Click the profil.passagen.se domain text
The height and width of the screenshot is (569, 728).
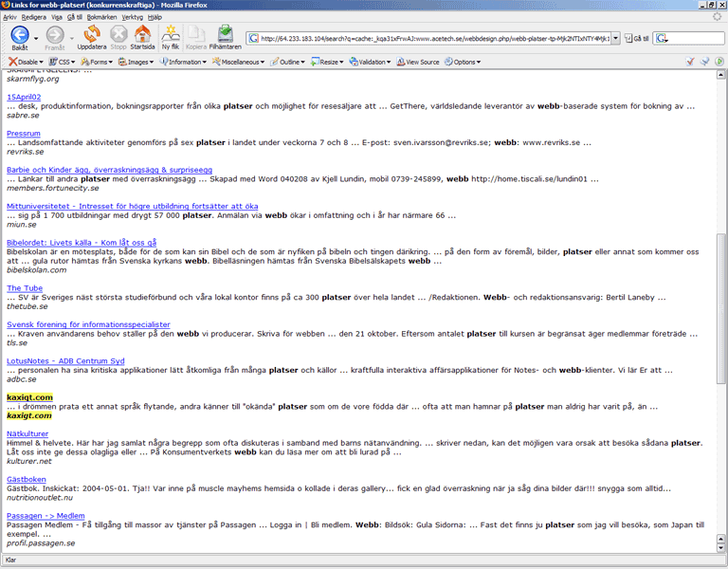(x=41, y=543)
